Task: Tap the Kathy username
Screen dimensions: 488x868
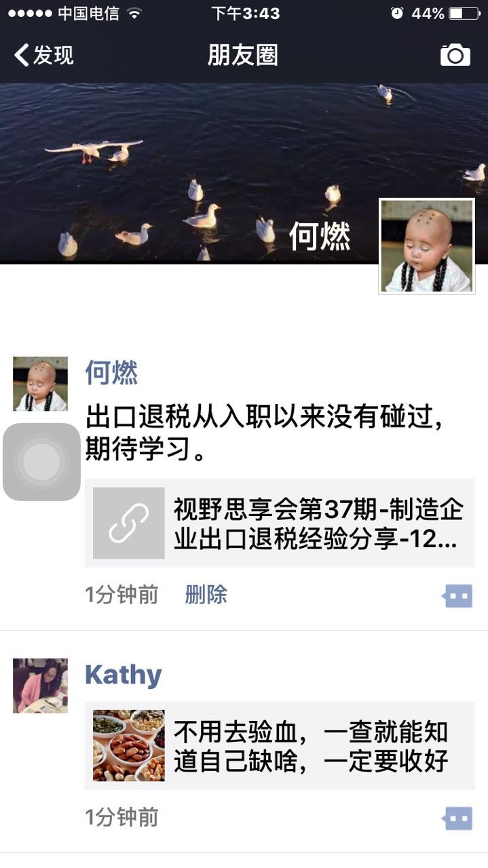Action: [x=124, y=675]
